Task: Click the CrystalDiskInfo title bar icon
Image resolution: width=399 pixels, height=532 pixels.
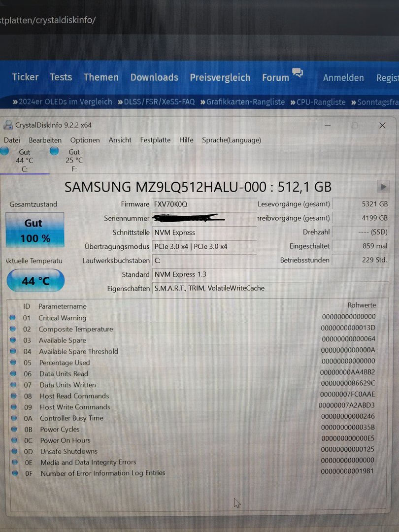Action: (x=8, y=125)
